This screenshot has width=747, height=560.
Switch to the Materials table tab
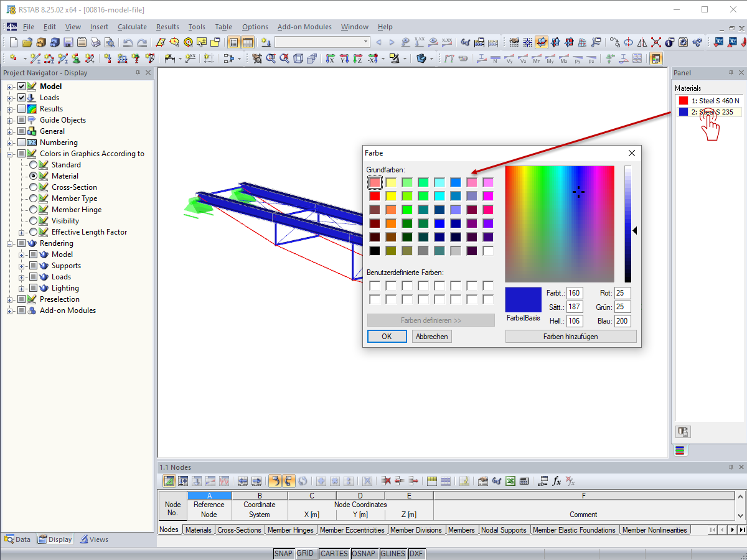coord(198,530)
